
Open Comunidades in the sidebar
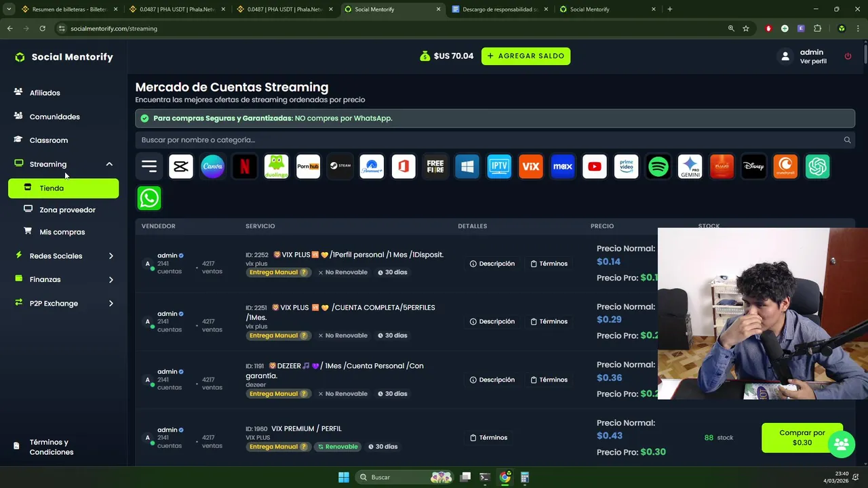[54, 117]
